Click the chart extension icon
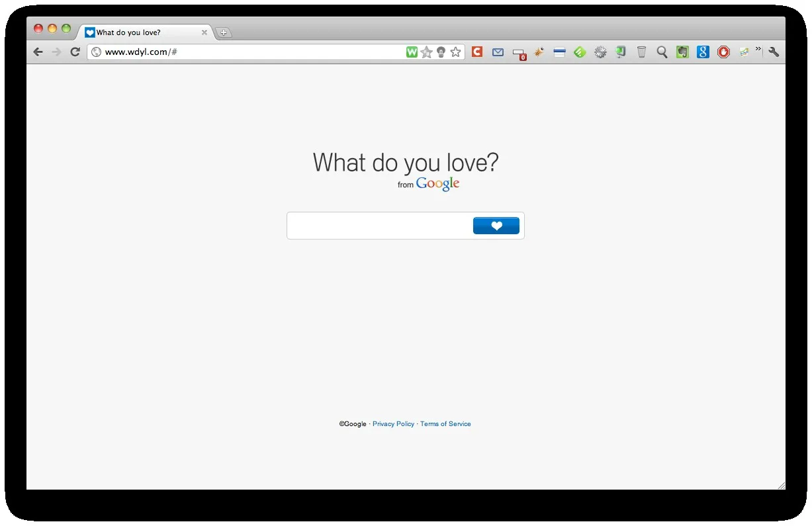812x526 pixels. [744, 52]
